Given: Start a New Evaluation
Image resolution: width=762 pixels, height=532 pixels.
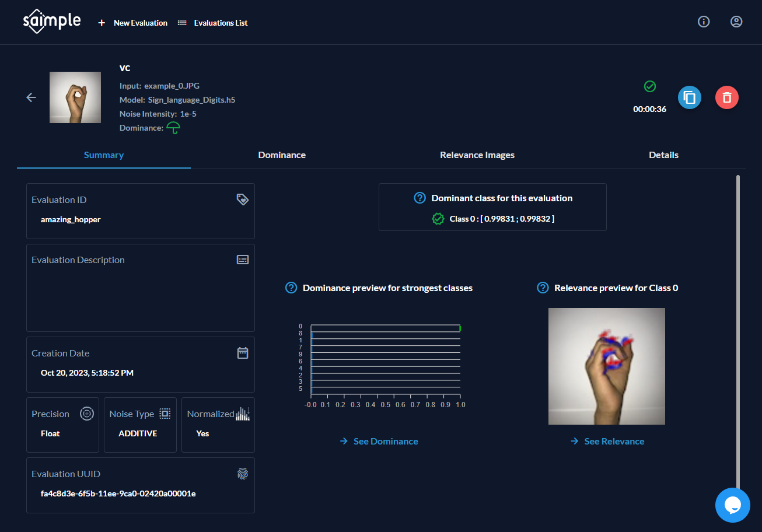Looking at the screenshot, I should 133,23.
